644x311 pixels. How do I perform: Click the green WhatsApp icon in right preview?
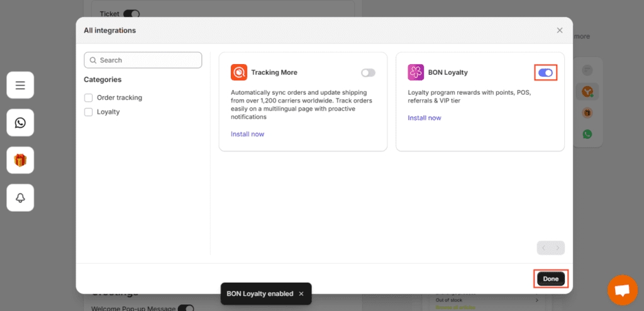[x=587, y=134]
